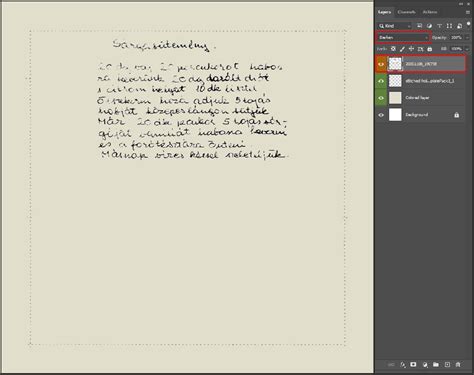Create a new layer group folder
474x375 pixels.
tap(436, 365)
